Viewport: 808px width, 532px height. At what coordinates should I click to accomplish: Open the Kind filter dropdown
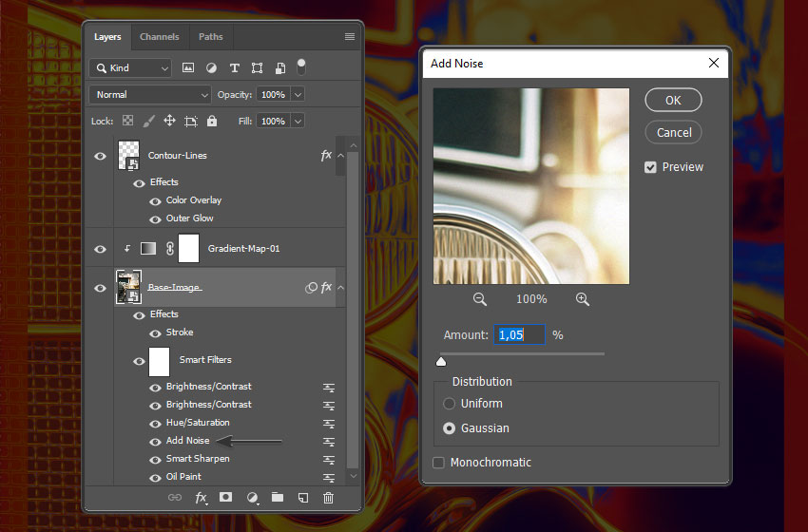(x=130, y=68)
